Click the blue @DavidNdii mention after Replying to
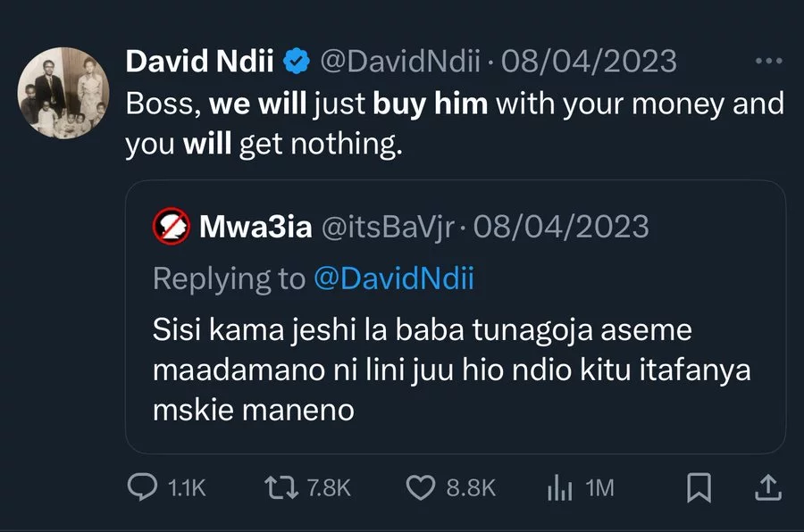 394,278
